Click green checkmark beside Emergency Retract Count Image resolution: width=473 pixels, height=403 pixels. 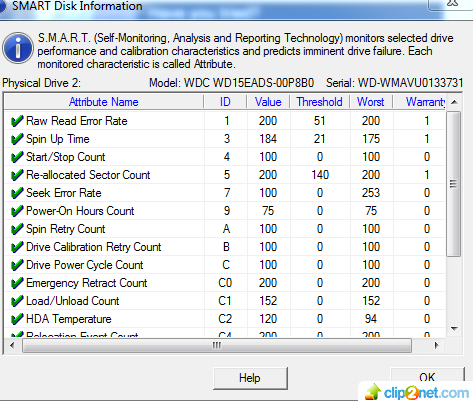[17, 283]
